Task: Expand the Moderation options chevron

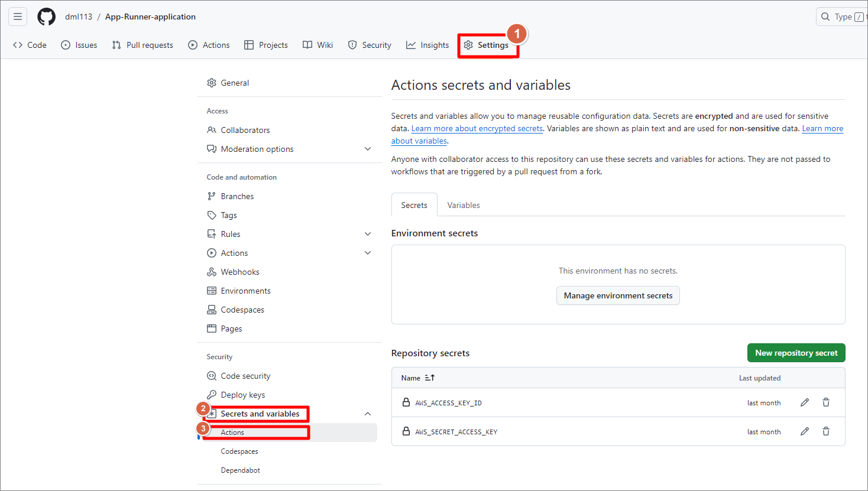Action: [368, 149]
